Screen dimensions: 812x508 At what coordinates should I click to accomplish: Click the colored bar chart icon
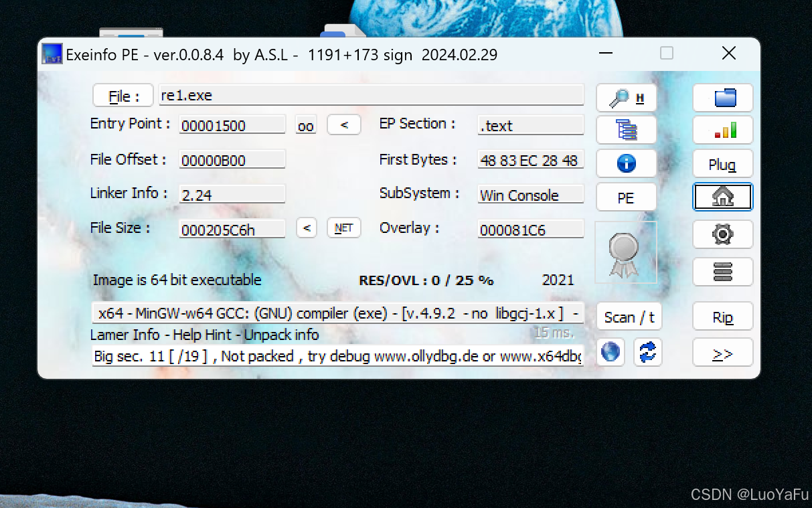click(723, 130)
